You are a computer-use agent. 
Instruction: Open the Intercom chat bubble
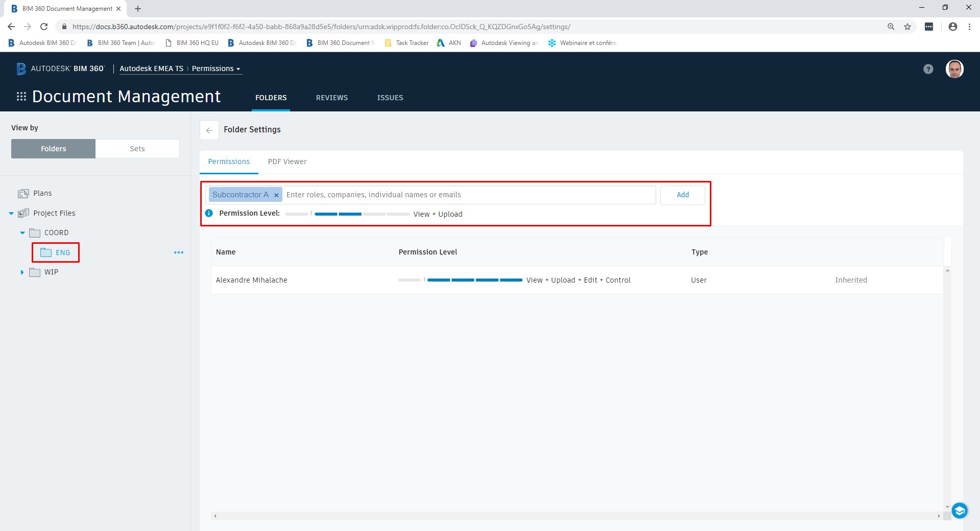click(x=959, y=510)
